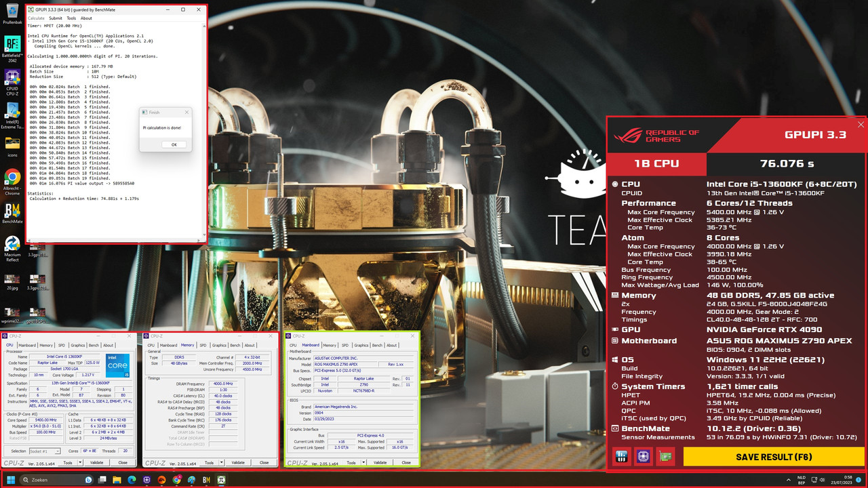Select About tab in right CPU-Z window
Image resolution: width=868 pixels, height=488 pixels.
[x=391, y=345]
